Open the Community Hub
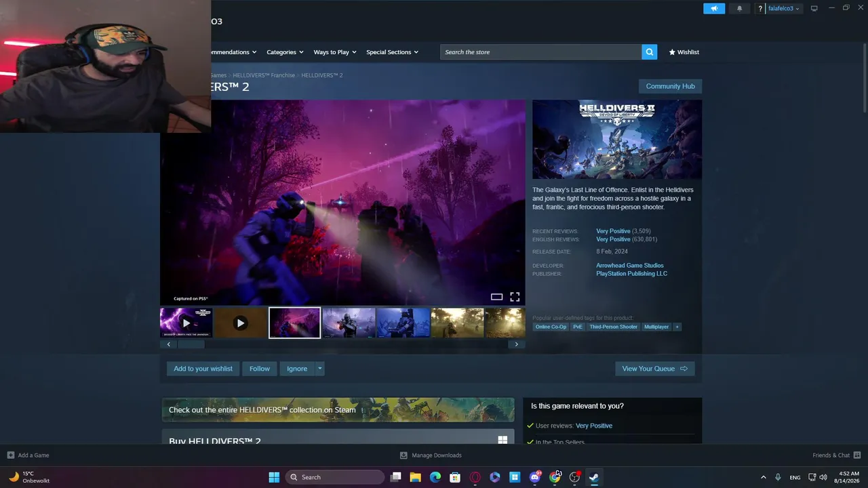 670,86
